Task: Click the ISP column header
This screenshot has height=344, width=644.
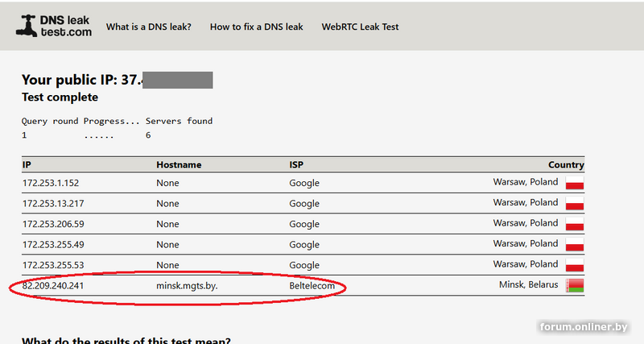Action: [296, 165]
